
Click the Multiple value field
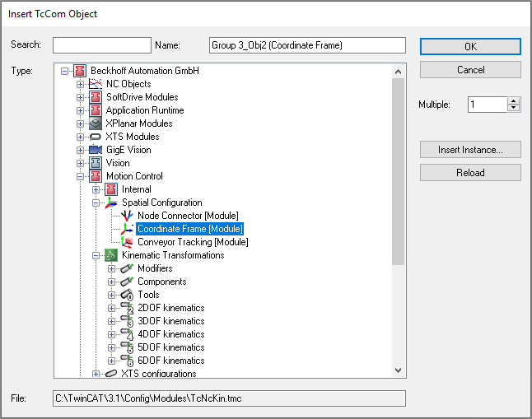(488, 105)
